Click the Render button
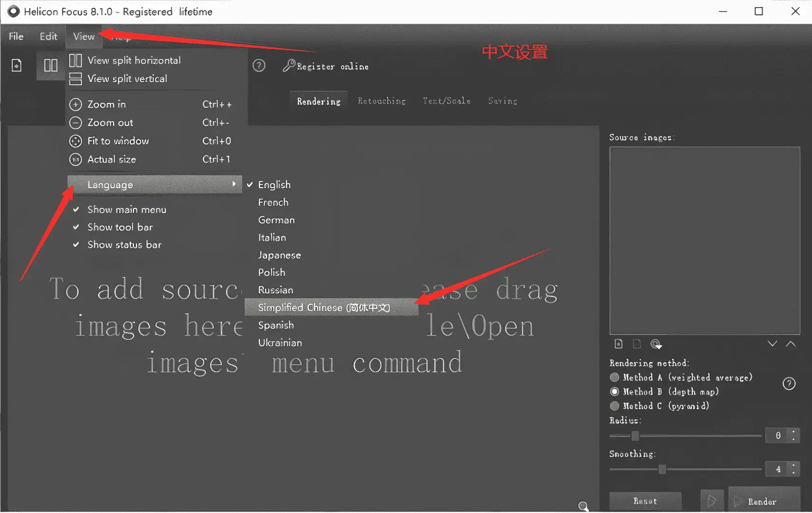This screenshot has width=812, height=513. [764, 501]
